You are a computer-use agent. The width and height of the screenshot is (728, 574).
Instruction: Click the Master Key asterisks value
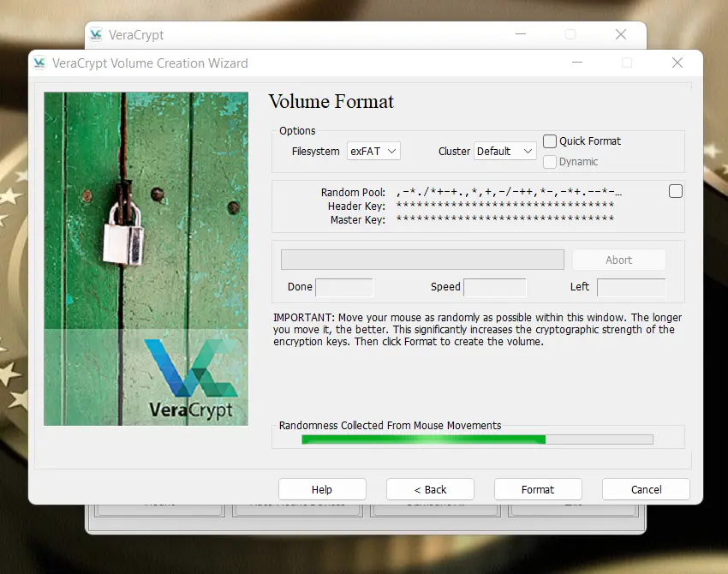coord(505,218)
